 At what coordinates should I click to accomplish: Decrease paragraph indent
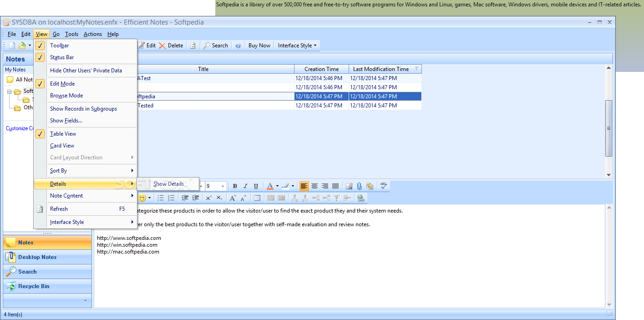click(x=185, y=198)
